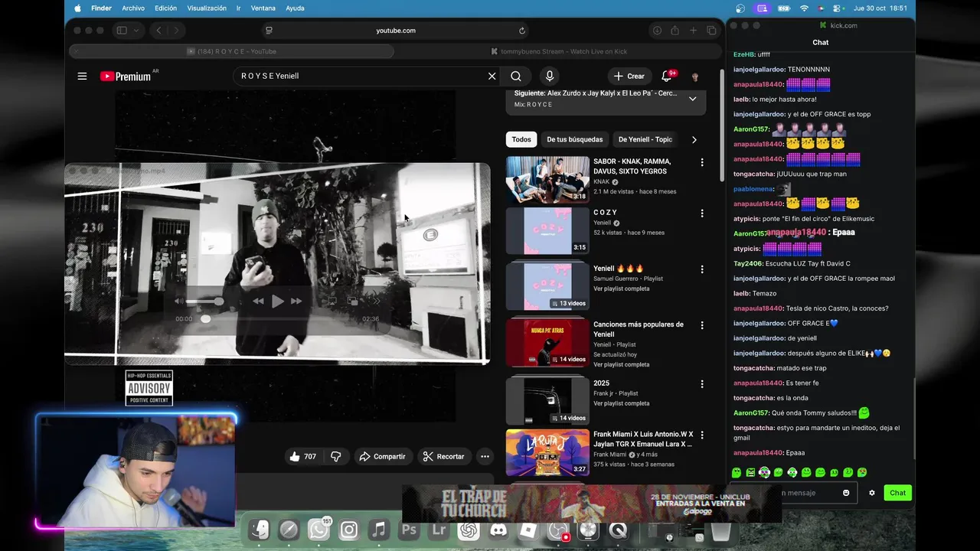Mute the overlay player volume speaker
Image resolution: width=980 pixels, height=551 pixels.
178,302
